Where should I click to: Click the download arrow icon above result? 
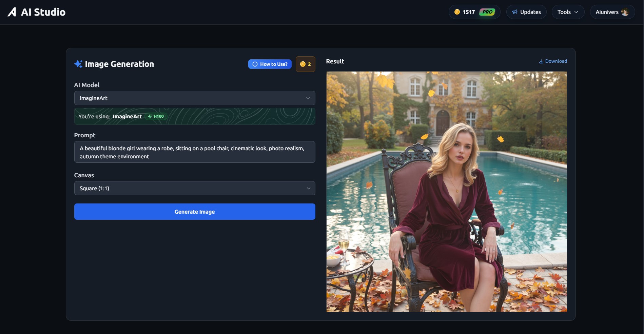541,61
